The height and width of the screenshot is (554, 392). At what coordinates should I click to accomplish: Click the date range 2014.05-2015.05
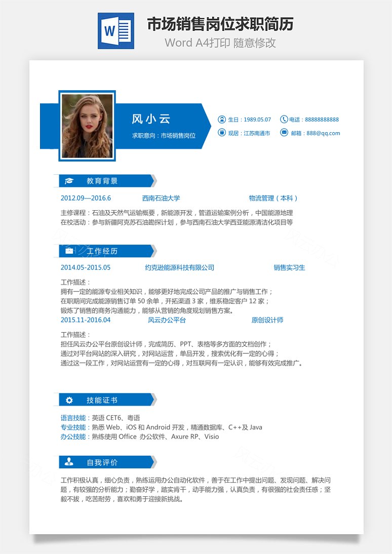point(86,267)
